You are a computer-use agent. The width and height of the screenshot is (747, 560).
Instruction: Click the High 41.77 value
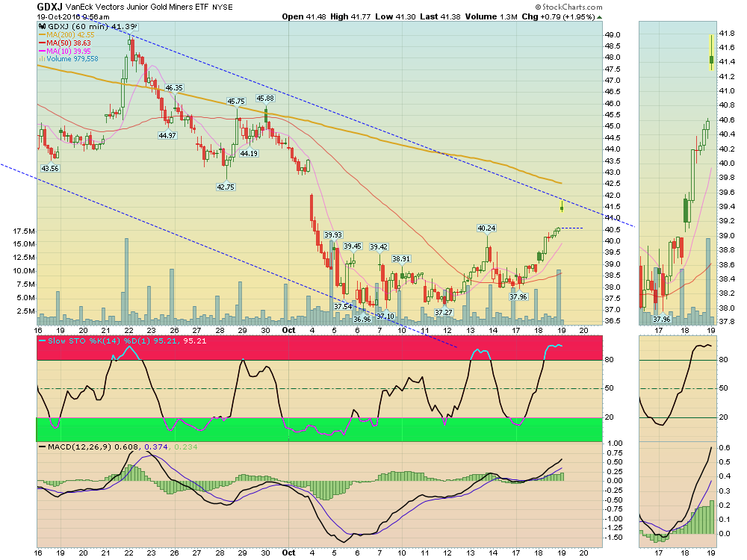350,16
